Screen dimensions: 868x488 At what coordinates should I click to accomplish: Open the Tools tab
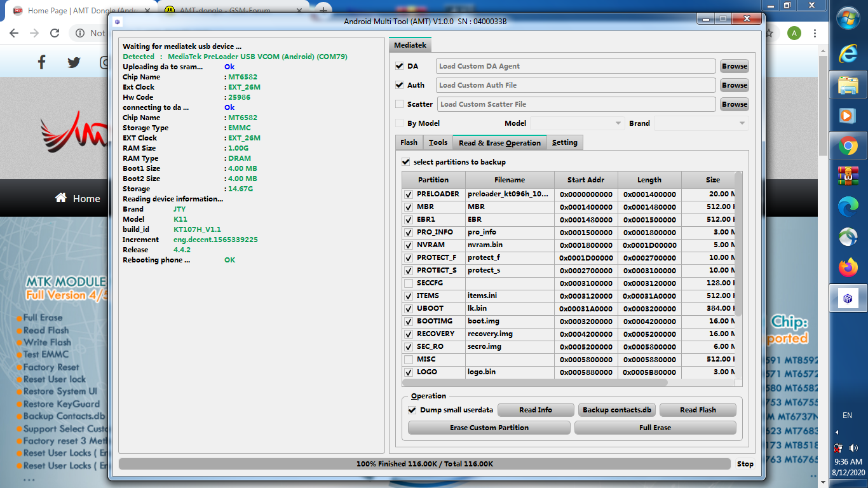(x=438, y=142)
